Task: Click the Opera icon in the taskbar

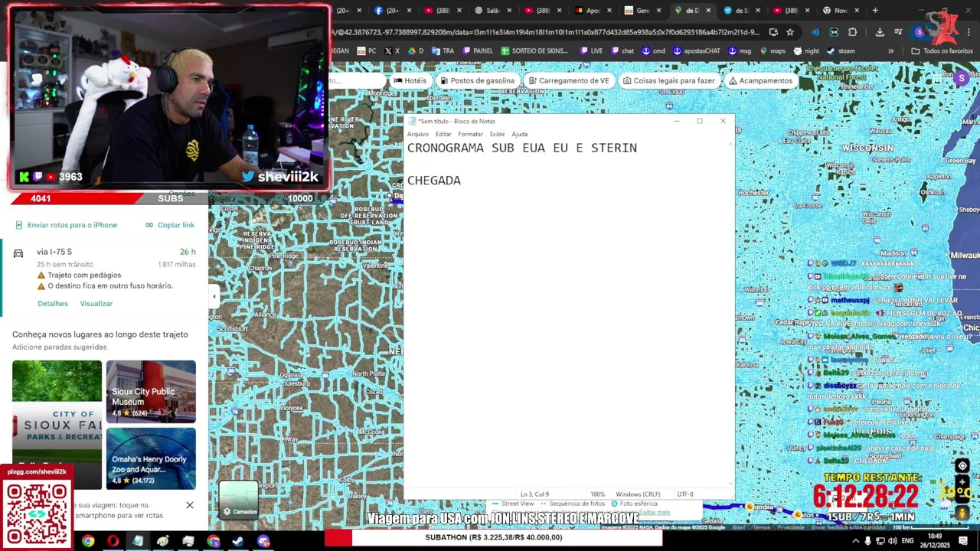Action: [113, 541]
